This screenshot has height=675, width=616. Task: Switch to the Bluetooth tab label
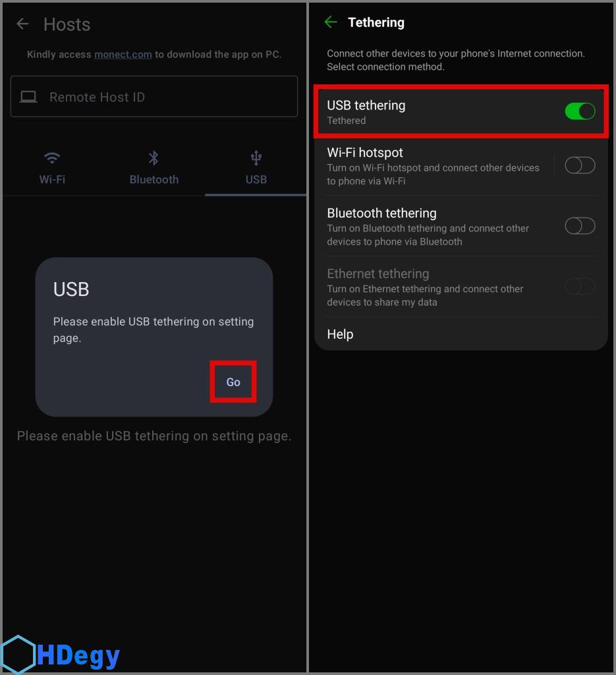pos(154,179)
